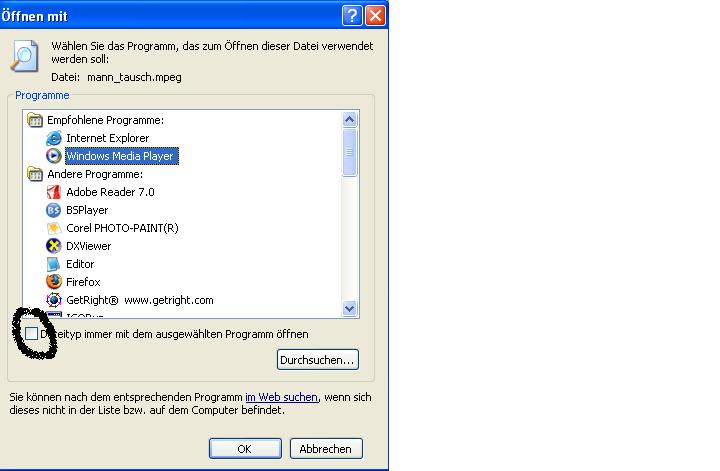Click the 'Programme' group box label
Viewport: 720px width, 471px height.
42,95
